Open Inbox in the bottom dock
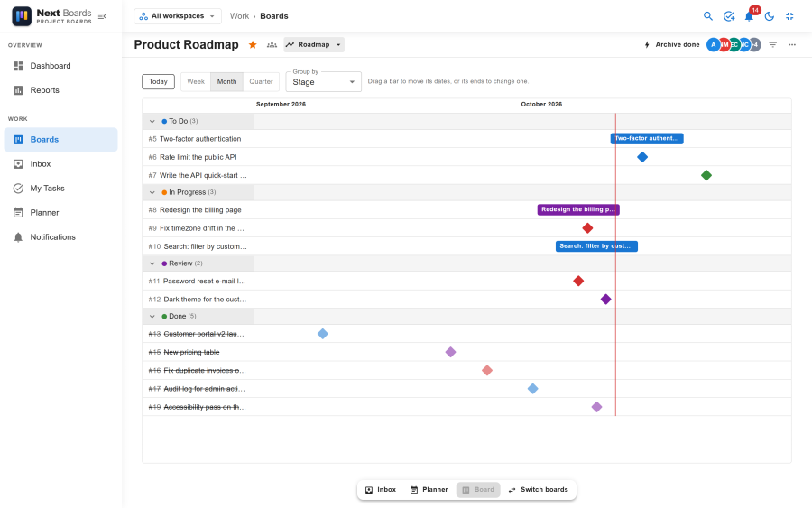 (x=381, y=489)
